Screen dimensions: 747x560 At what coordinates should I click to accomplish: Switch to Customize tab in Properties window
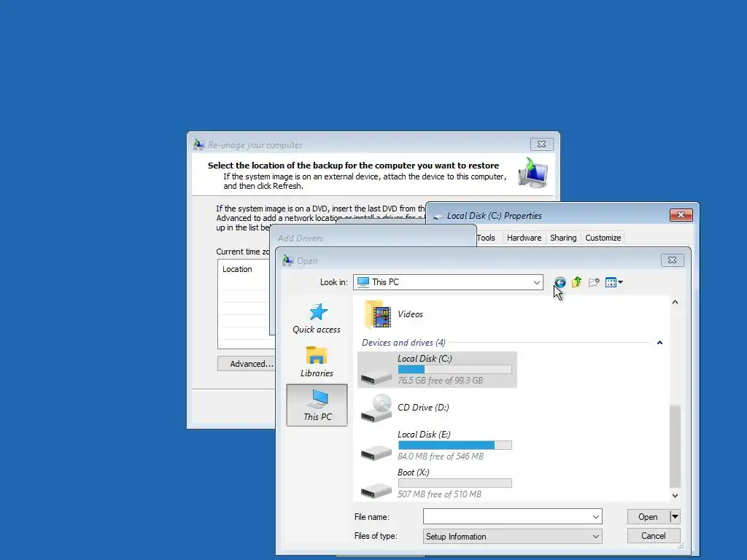pyautogui.click(x=603, y=238)
